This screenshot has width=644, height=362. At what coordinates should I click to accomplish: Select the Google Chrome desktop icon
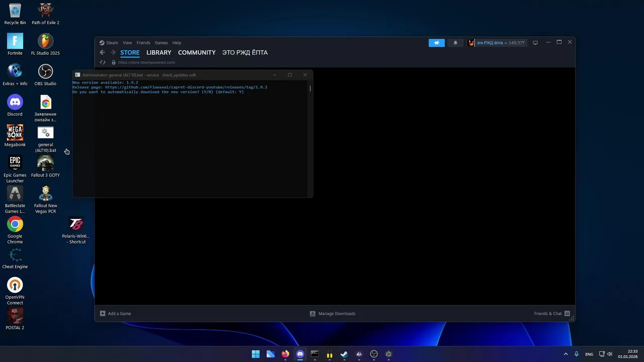coord(15,230)
